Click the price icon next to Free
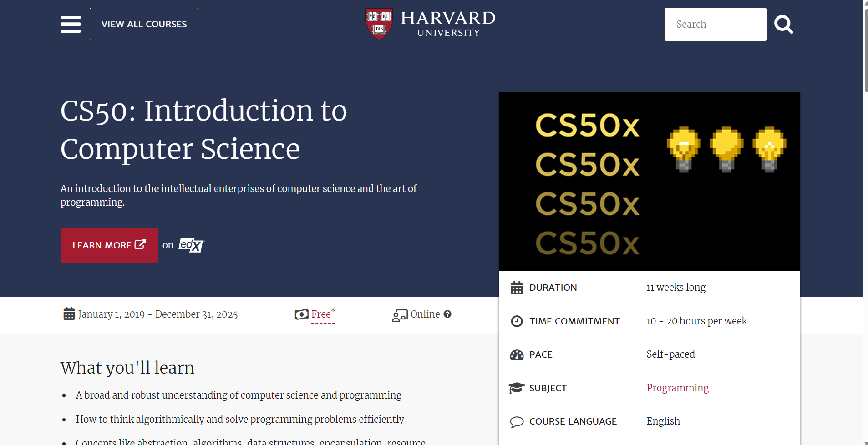The width and height of the screenshot is (868, 445). click(x=300, y=314)
